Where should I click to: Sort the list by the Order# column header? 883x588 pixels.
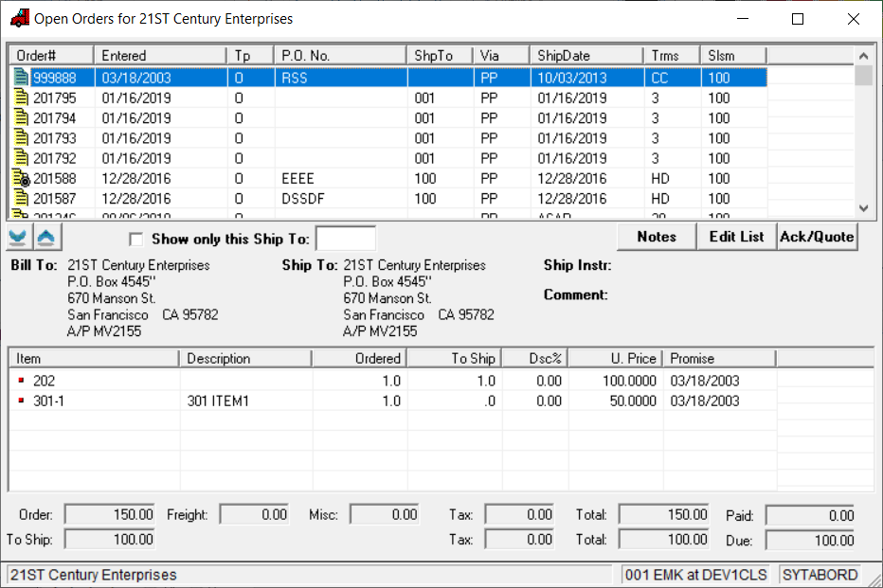49,56
